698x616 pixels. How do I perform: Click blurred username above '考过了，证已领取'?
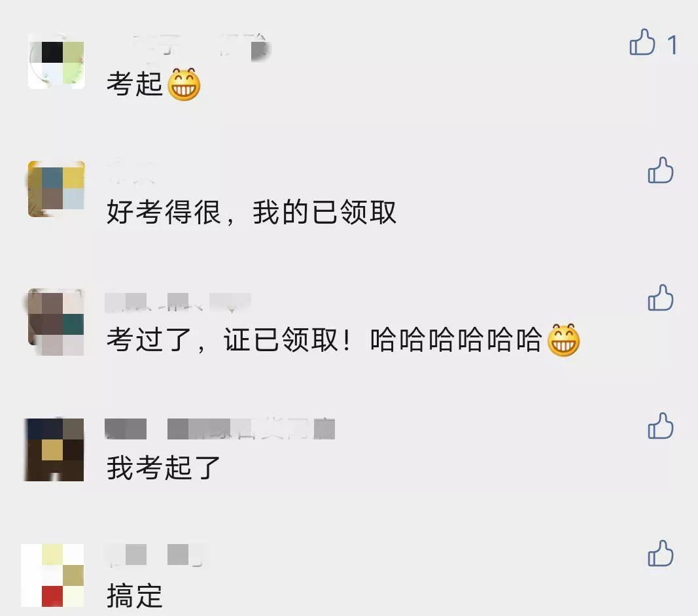tap(178, 302)
